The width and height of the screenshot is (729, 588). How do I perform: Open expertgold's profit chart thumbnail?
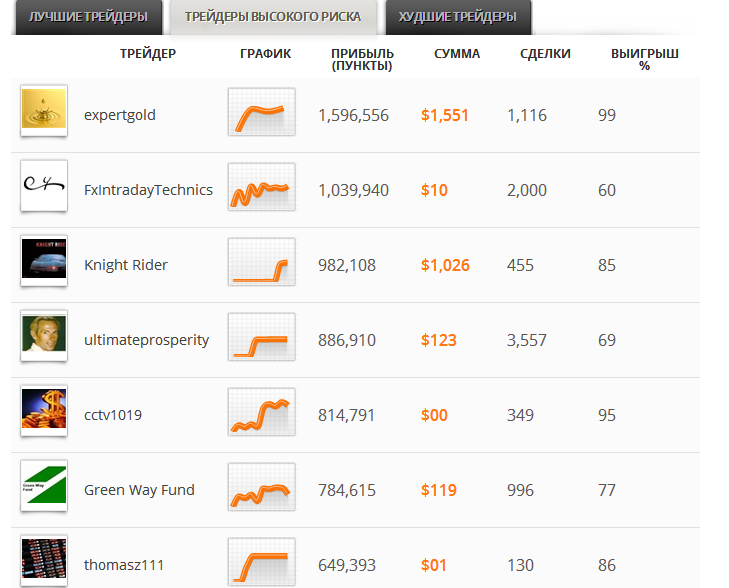261,112
